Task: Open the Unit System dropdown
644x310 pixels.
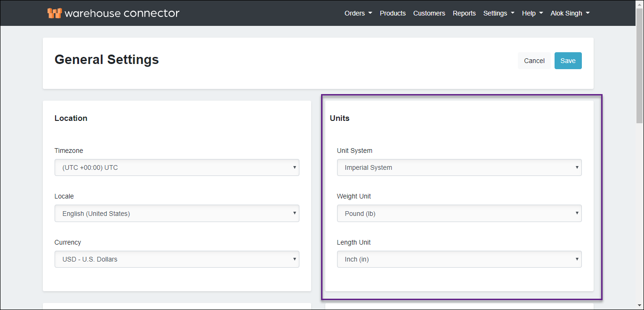Action: pos(459,167)
